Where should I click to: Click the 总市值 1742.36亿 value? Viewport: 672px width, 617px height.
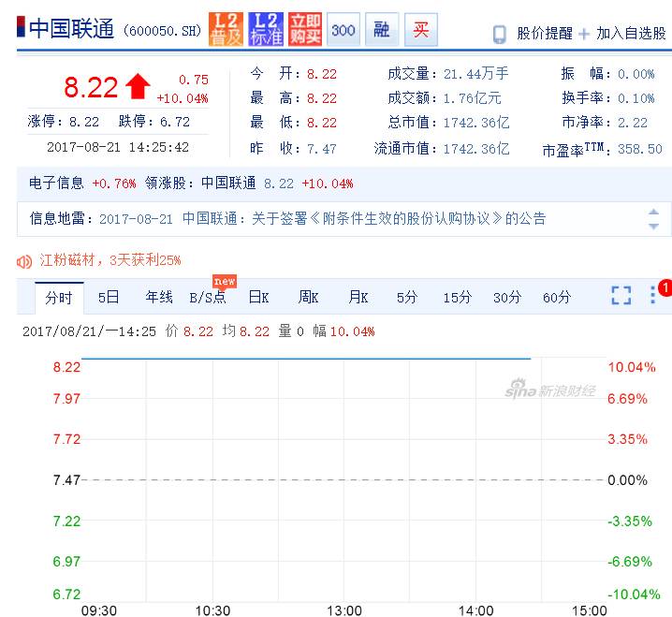476,123
